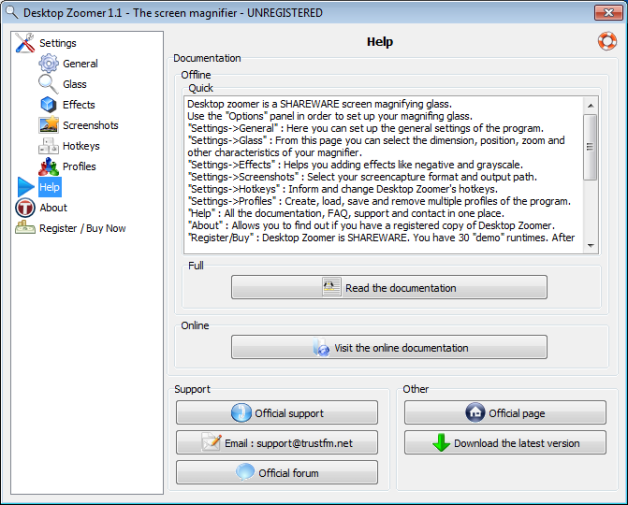Select Glass settings page
Viewport: 628px width, 505px height.
74,84
